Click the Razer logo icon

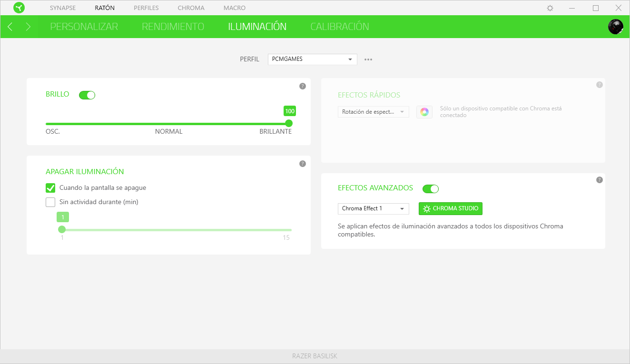pos(19,8)
